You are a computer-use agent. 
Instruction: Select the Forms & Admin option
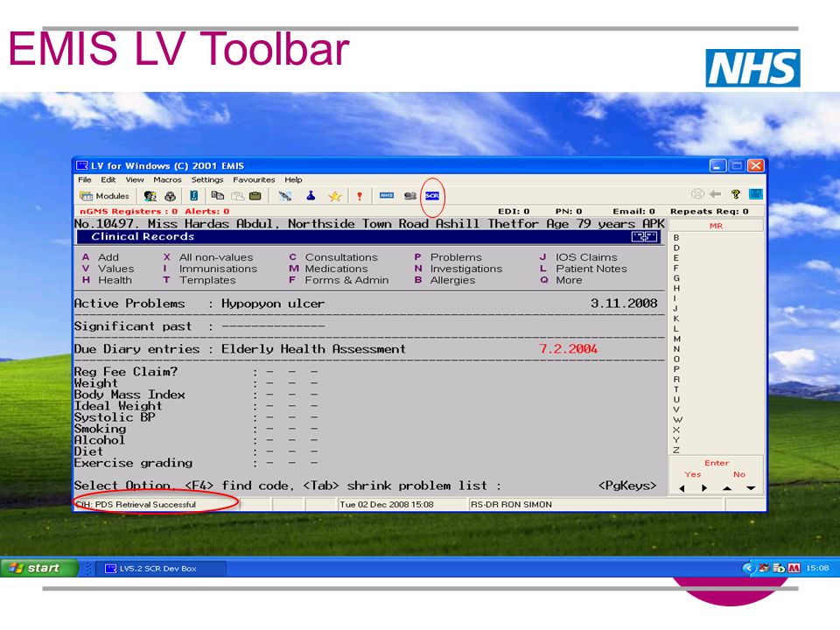pos(339,280)
